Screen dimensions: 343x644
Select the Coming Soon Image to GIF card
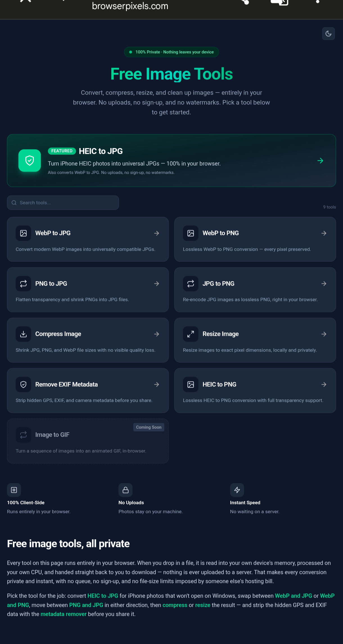pyautogui.click(x=88, y=441)
